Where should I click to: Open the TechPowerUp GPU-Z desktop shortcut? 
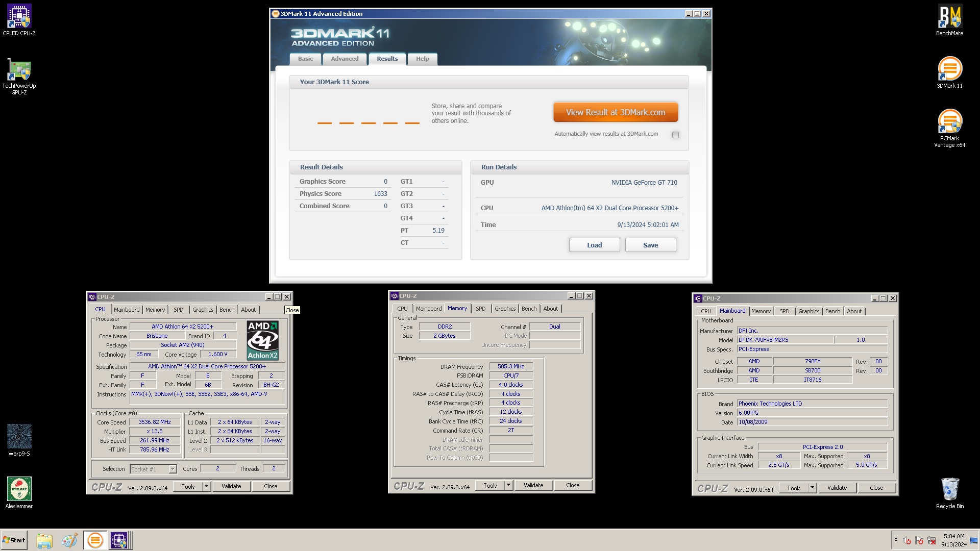(x=19, y=77)
